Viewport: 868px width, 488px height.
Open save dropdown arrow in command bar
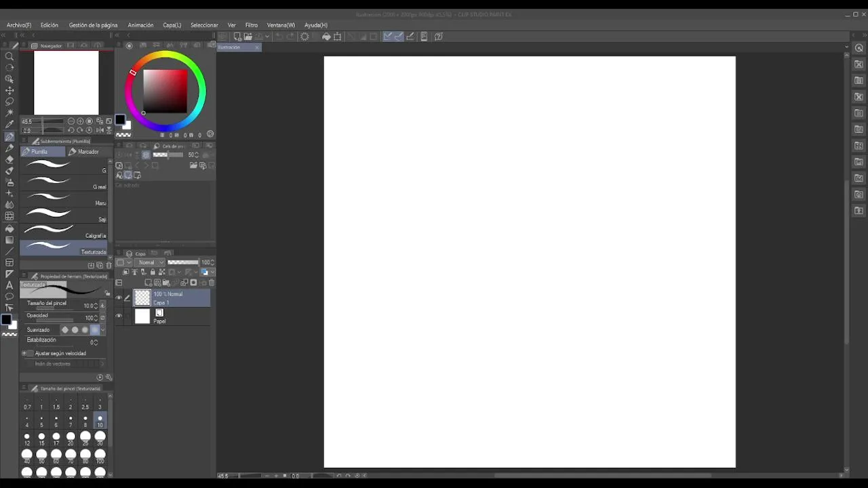tap(267, 37)
